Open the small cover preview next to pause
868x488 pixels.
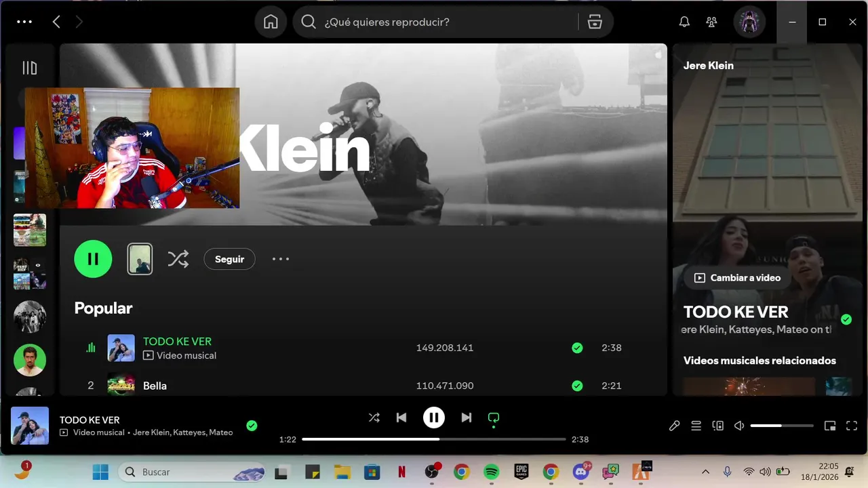coord(140,259)
